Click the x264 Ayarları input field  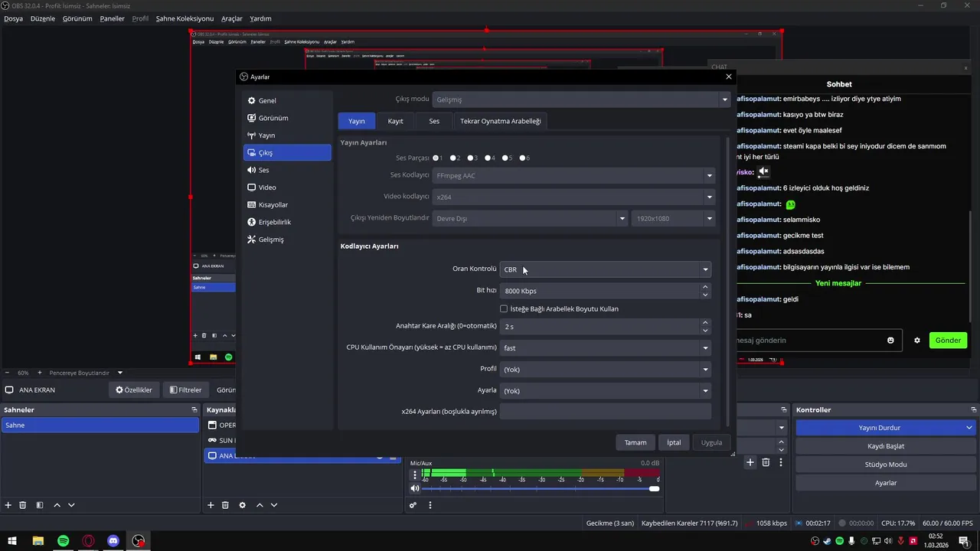[x=605, y=412]
